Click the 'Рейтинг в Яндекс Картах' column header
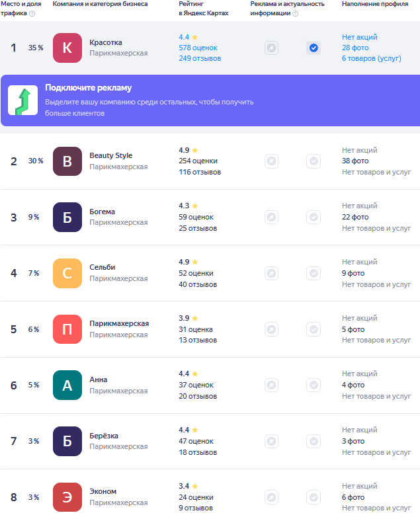Image resolution: width=420 pixels, height=519 pixels. [x=203, y=9]
